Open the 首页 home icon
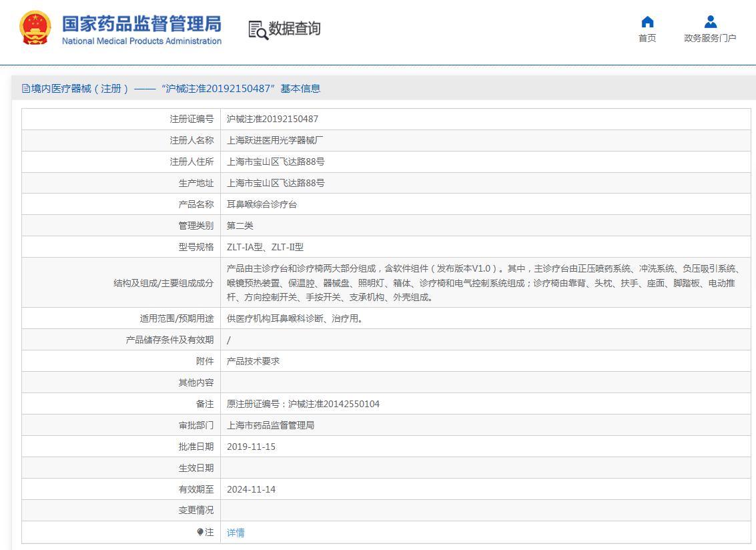The width and height of the screenshot is (756, 550). [x=647, y=22]
